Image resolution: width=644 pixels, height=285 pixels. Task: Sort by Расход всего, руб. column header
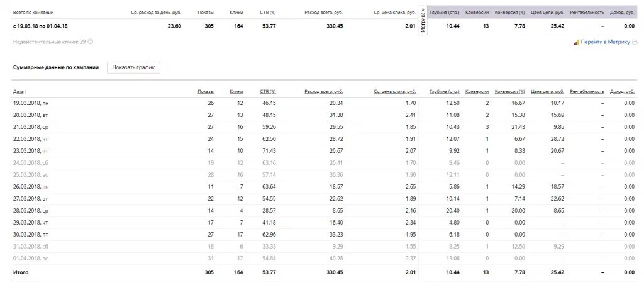point(323,92)
